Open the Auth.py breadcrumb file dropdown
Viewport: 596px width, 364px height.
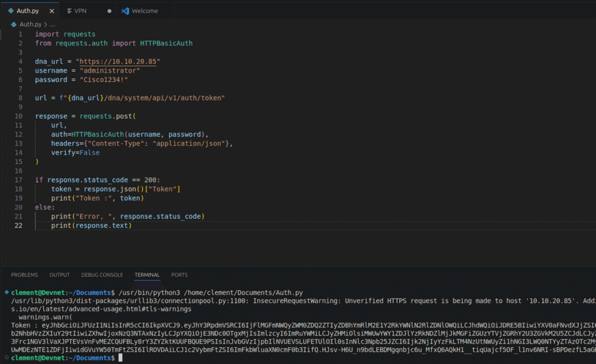(31, 24)
